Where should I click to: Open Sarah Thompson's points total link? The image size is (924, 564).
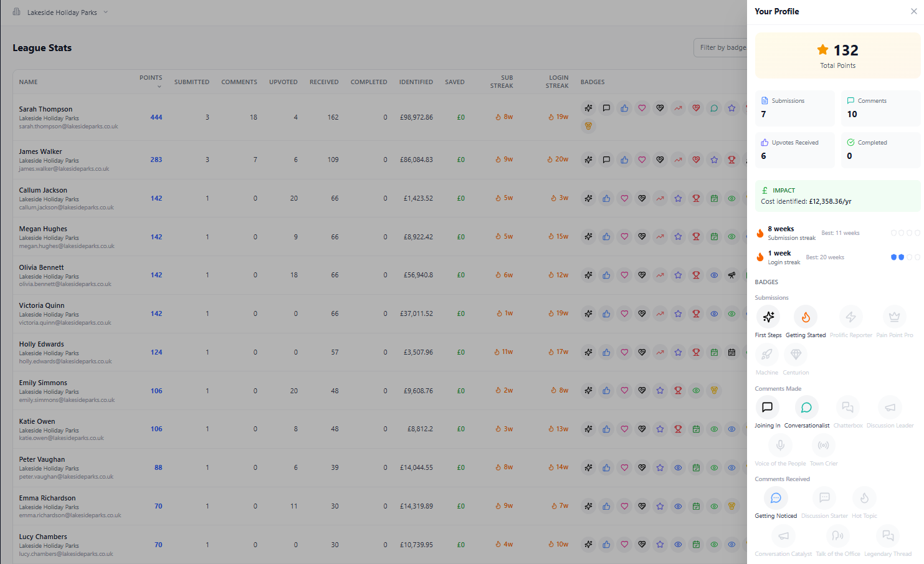156,118
